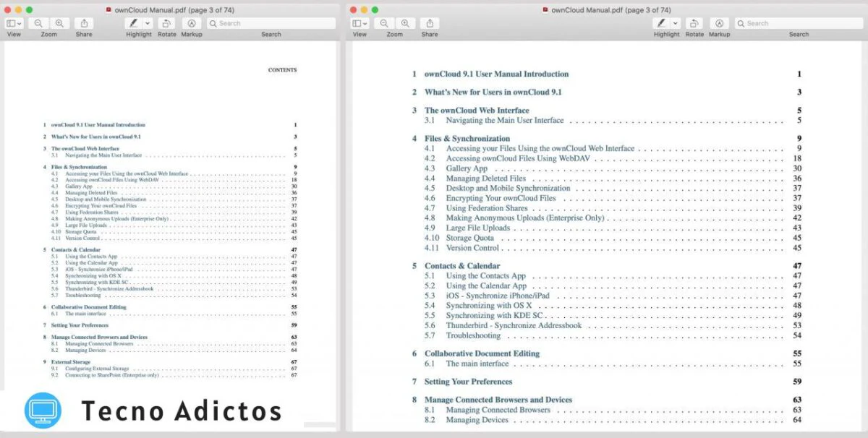Image resolution: width=868 pixels, height=438 pixels.
Task: Zoom out in the right Preview window
Action: [385, 23]
